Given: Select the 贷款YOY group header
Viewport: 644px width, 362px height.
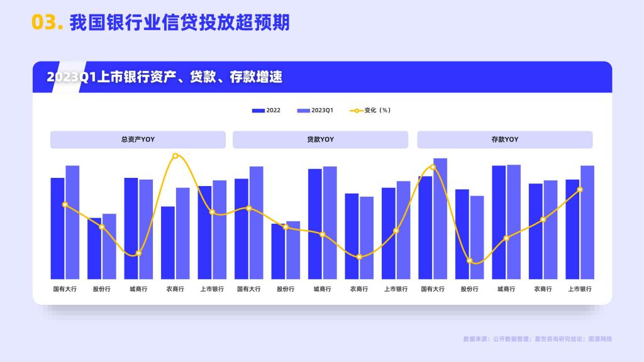Looking at the screenshot, I should coord(320,140).
